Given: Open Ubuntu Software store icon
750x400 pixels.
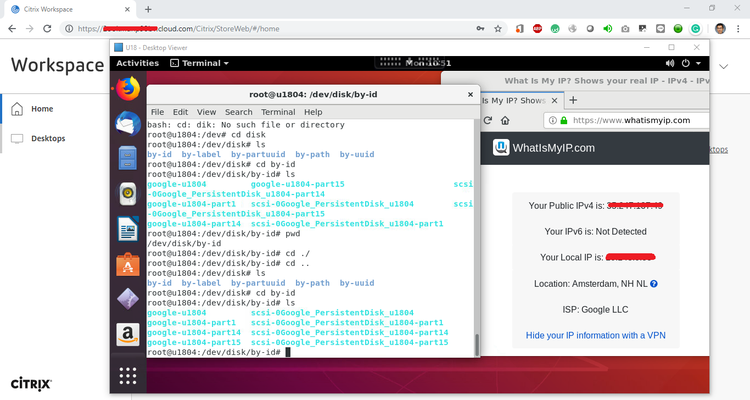Looking at the screenshot, I should [x=128, y=265].
